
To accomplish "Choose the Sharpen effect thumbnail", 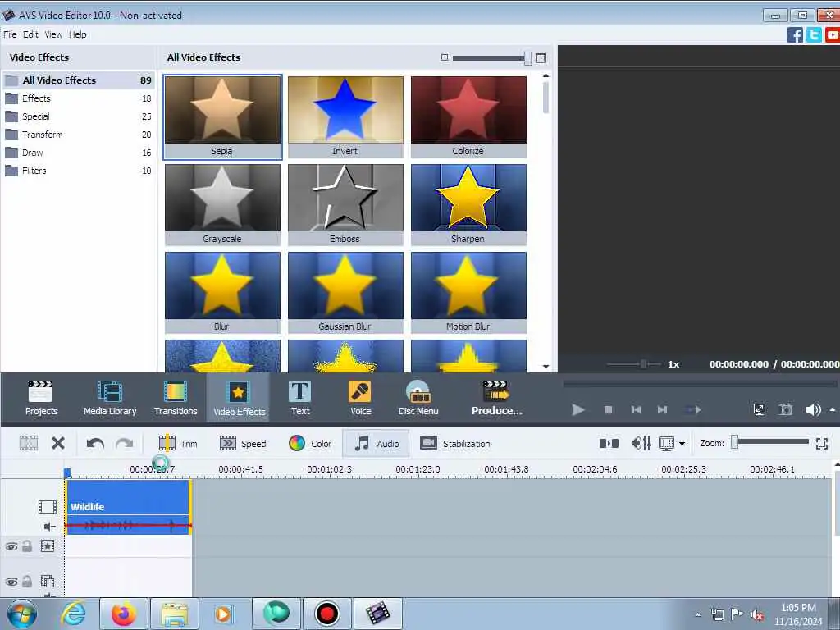I will pos(468,204).
